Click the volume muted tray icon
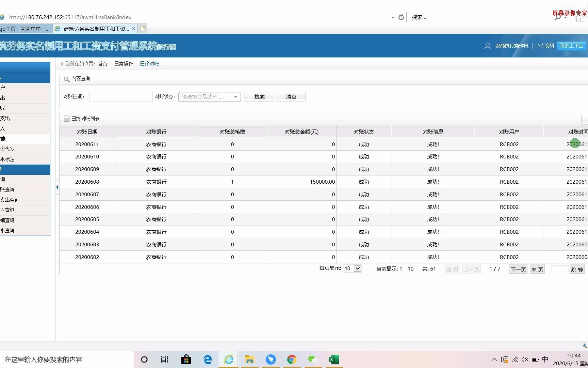The height and width of the screenshot is (368, 588). [x=525, y=359]
